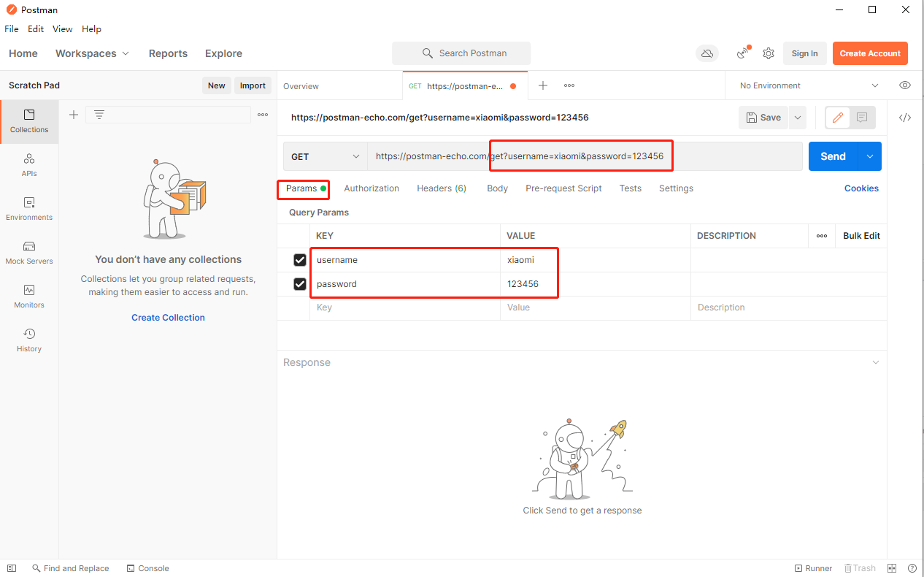This screenshot has width=924, height=577.
Task: Open Environments in the sidebar
Action: (x=29, y=209)
